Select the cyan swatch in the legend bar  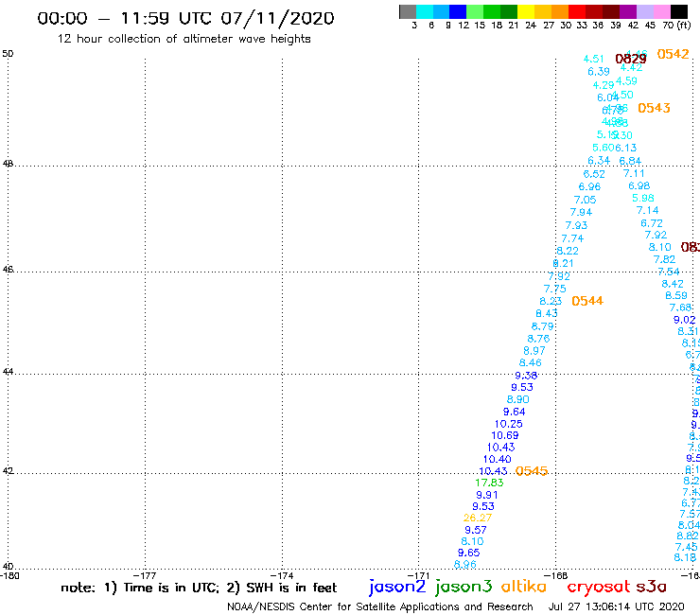click(x=425, y=11)
